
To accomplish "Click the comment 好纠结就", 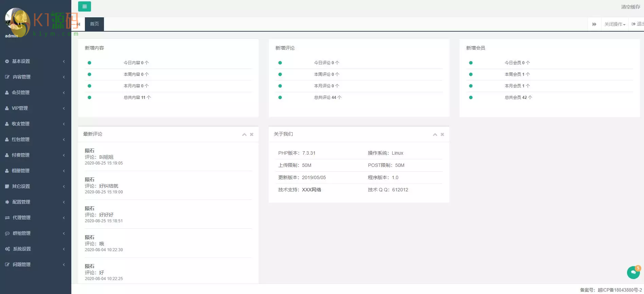I will pos(109,186).
